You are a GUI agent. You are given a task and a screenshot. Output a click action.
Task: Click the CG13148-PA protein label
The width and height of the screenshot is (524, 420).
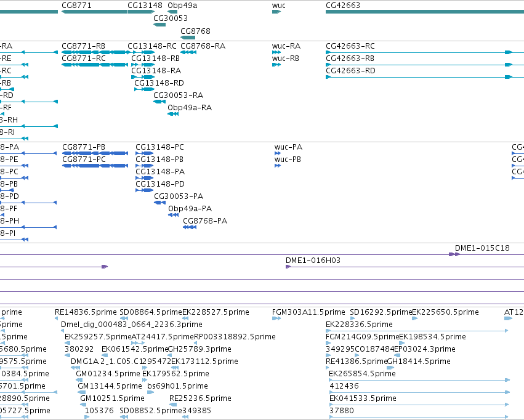click(160, 172)
